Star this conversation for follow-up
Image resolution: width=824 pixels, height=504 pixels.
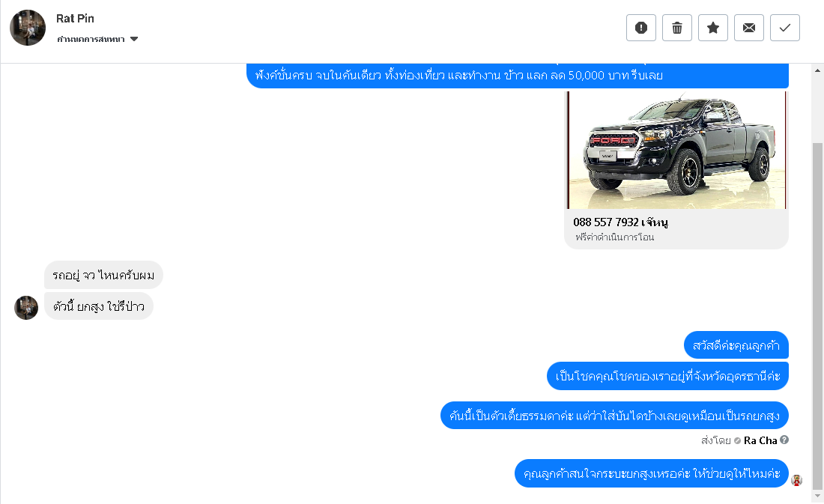click(x=712, y=28)
